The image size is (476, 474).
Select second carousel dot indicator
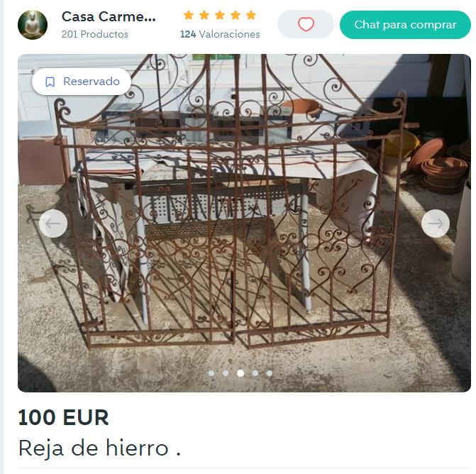(x=226, y=373)
